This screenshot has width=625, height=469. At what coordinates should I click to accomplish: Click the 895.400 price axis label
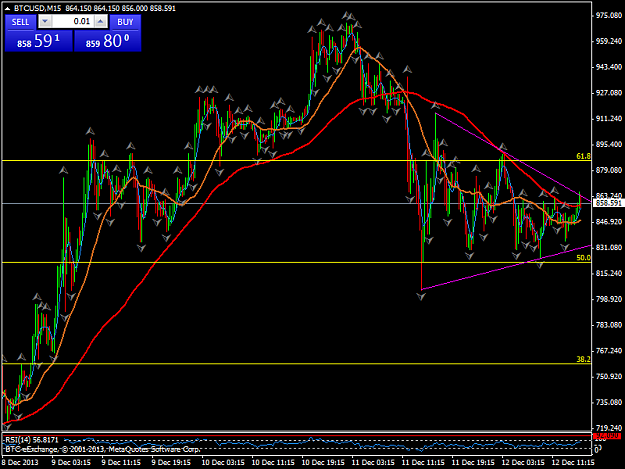(609, 144)
